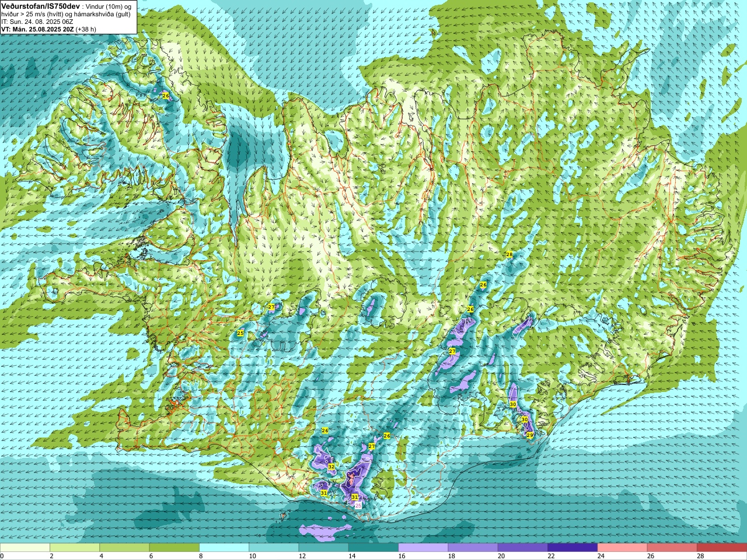The image size is (747, 560).
Task: Select the 14–16 m/s dark teal legend swatch
Action: point(373,548)
